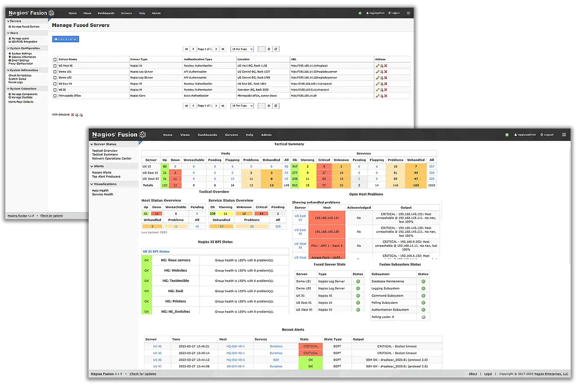Screen dimensions: 576x392
Task: Toggle the select-all checkbox in server table header
Action: (55, 59)
